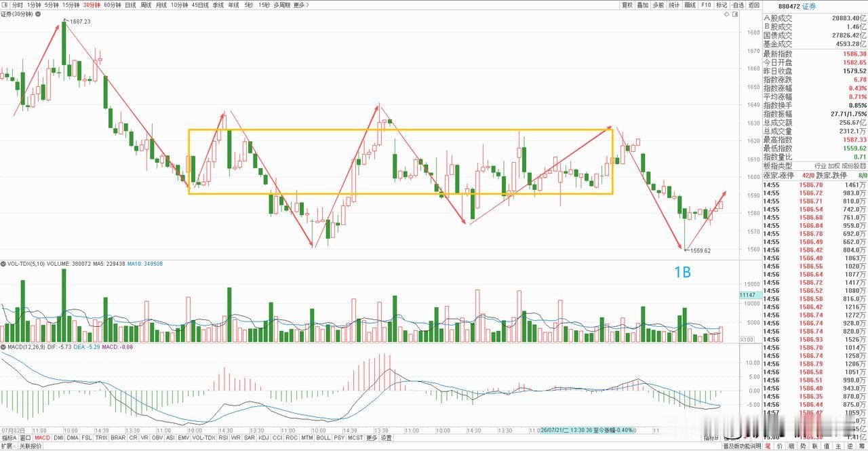868x451 pixels.
Task: Switch to the 5分钟 period tab
Action: (52, 5)
